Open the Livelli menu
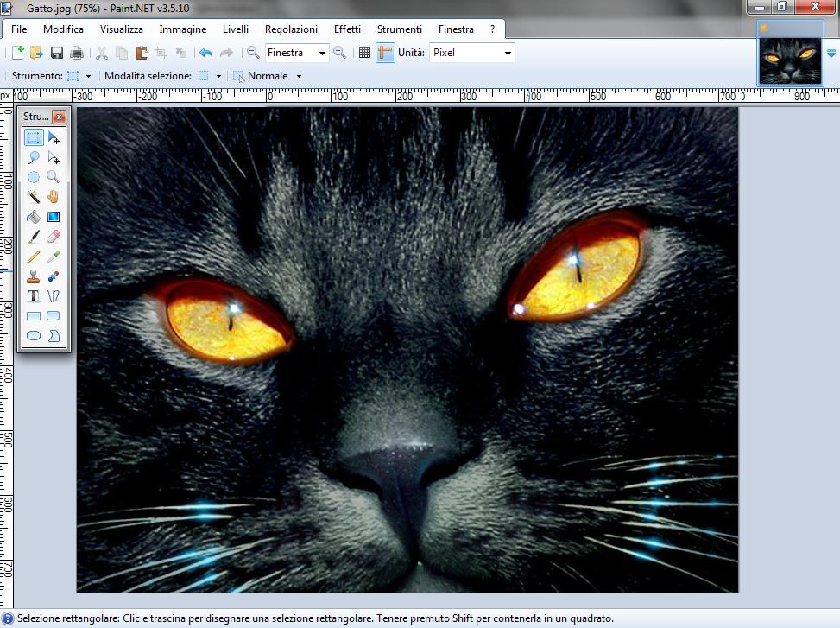 (x=236, y=29)
